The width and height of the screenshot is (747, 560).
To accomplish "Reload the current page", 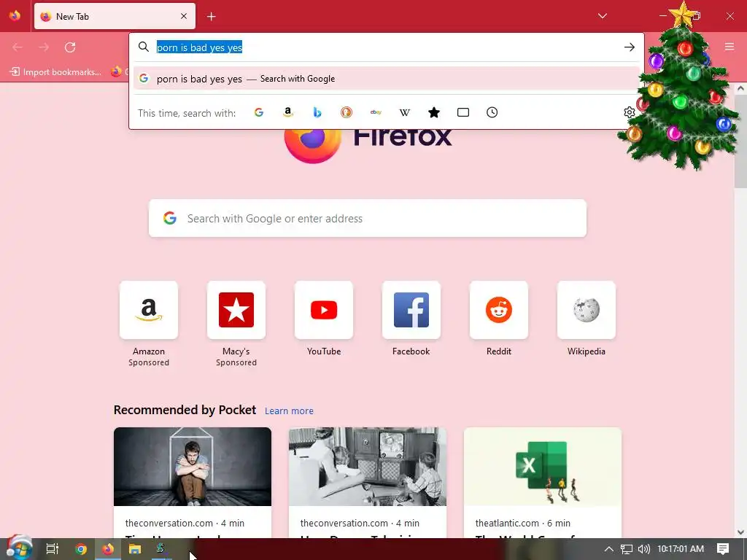I will click(70, 47).
